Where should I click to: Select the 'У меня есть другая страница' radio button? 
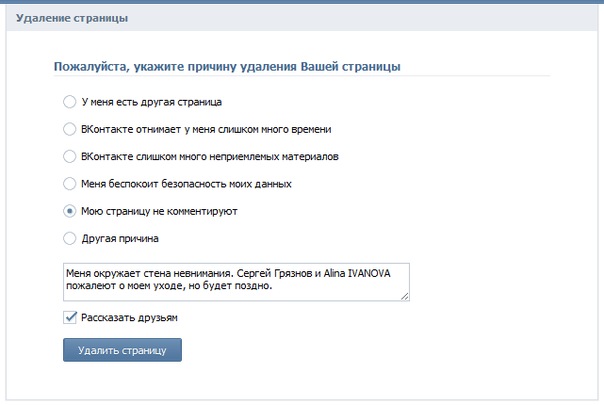coord(69,102)
